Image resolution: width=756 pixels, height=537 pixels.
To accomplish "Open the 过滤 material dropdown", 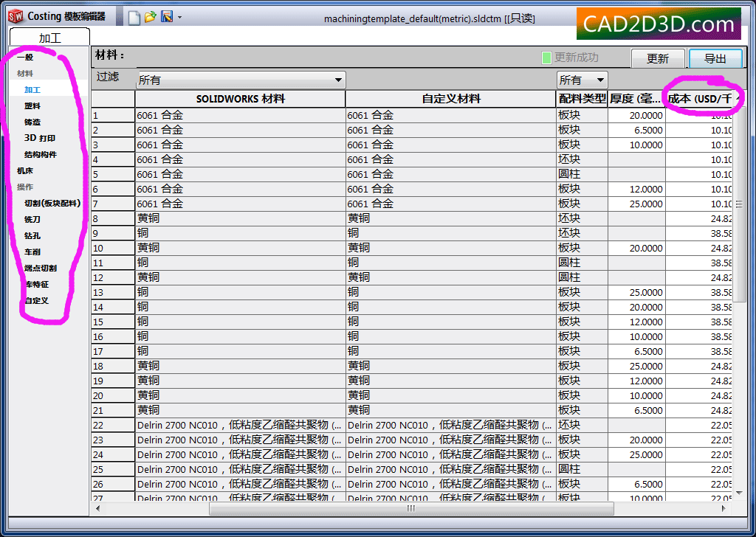I will pos(241,80).
